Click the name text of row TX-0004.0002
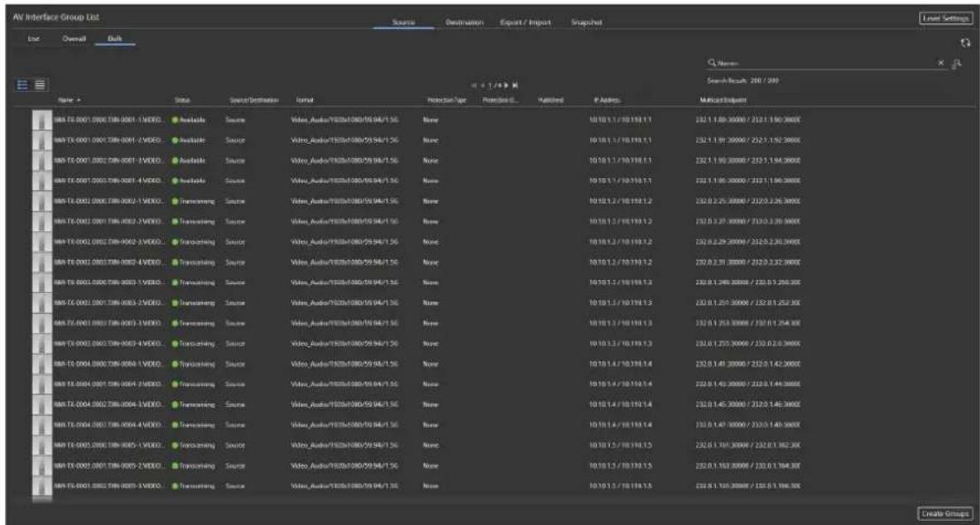Image resolution: width=980 pixels, height=525 pixels. (x=110, y=404)
